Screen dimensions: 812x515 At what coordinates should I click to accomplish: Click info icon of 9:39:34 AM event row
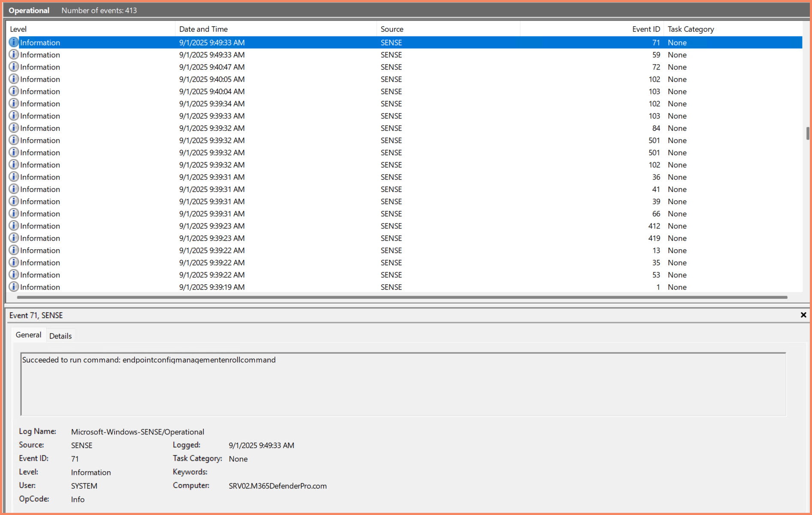14,103
